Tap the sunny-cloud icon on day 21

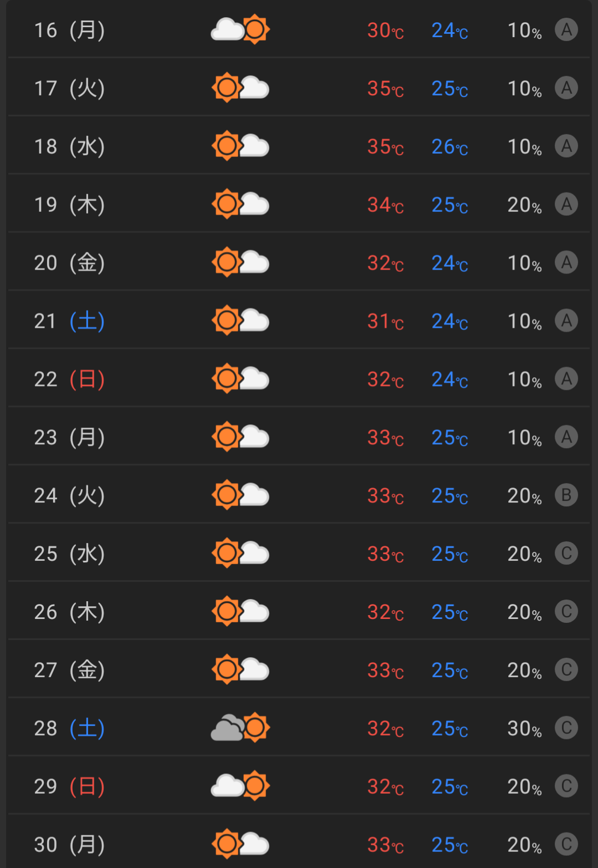pyautogui.click(x=241, y=321)
